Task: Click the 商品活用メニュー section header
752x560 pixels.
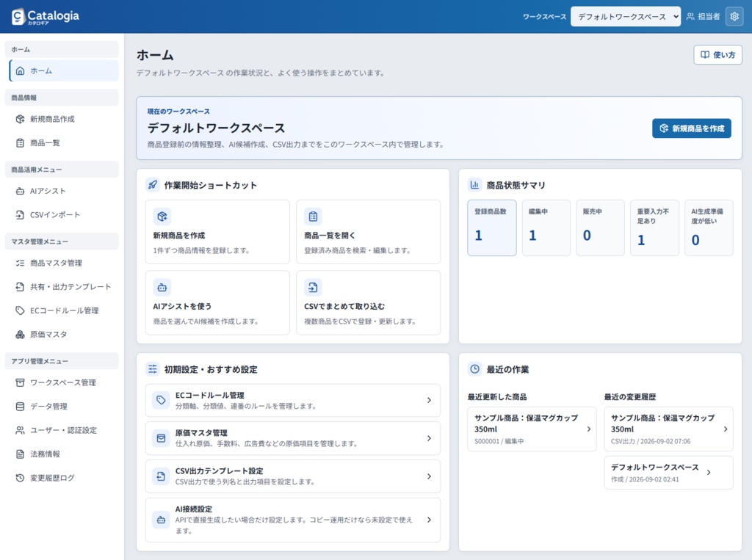Action: click(62, 170)
